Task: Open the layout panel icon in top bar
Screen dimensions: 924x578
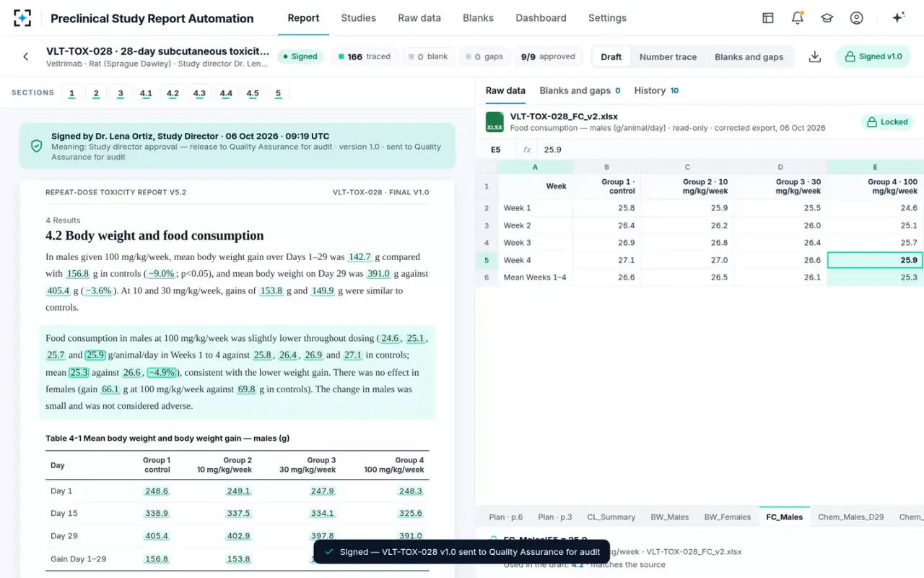Action: pyautogui.click(x=768, y=18)
